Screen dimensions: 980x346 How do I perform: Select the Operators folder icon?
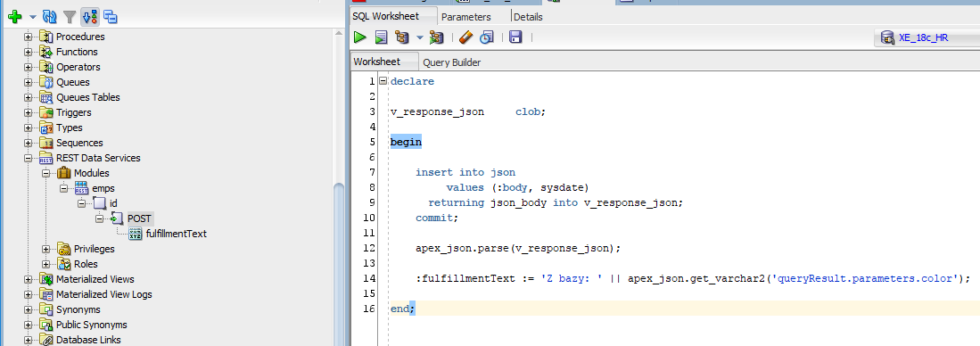tap(46, 67)
